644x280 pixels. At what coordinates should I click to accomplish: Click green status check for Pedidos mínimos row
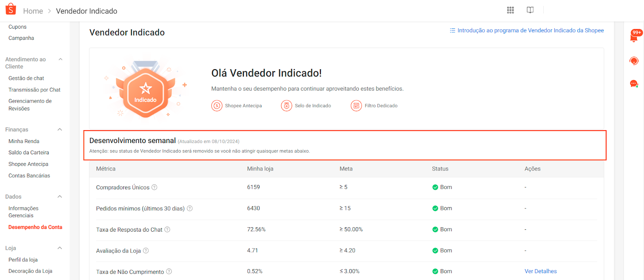coord(435,208)
